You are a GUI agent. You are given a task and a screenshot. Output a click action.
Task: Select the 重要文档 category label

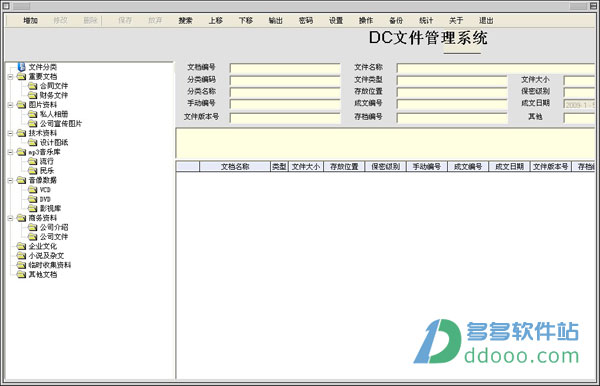(x=42, y=77)
